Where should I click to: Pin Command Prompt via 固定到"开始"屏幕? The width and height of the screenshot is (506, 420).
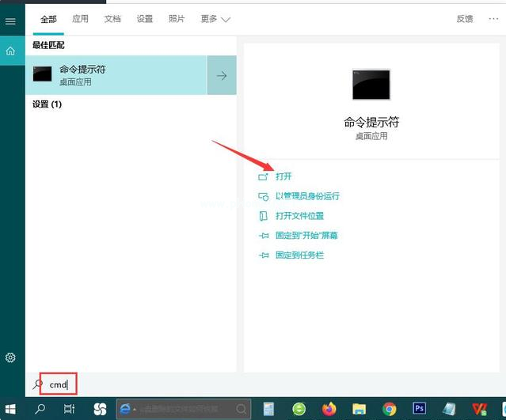point(306,236)
